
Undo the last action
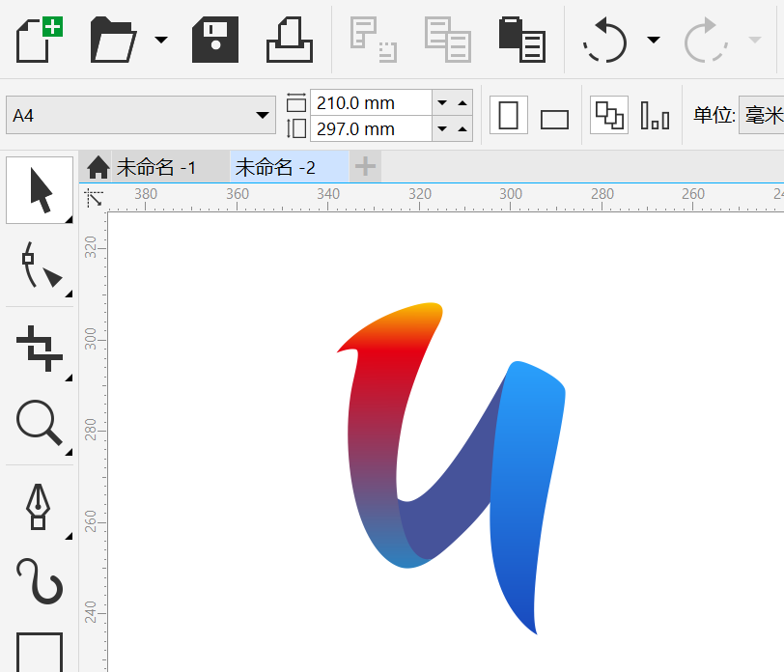(603, 40)
